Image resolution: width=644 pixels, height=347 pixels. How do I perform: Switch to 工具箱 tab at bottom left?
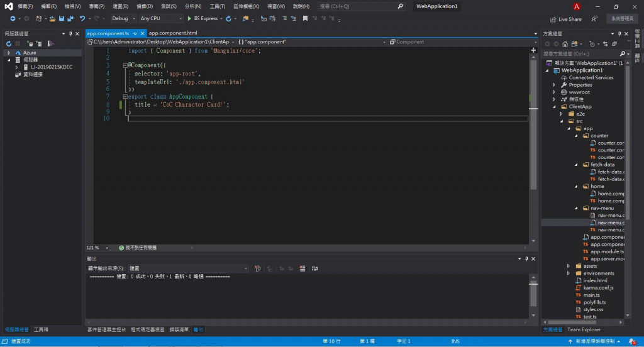[41, 329]
